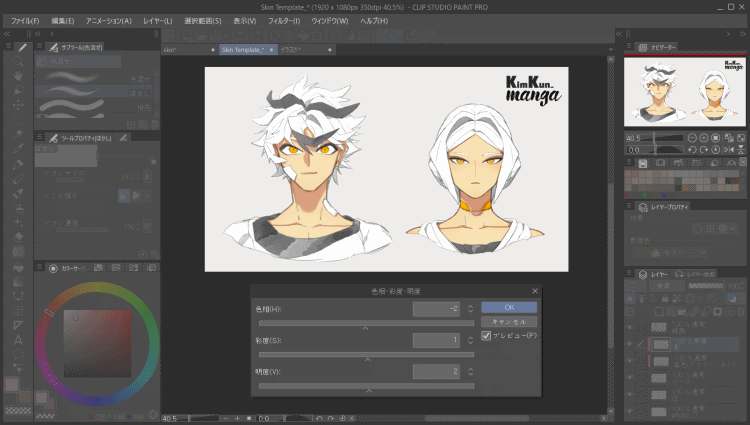Click the キャンセル cancel button

tap(509, 322)
